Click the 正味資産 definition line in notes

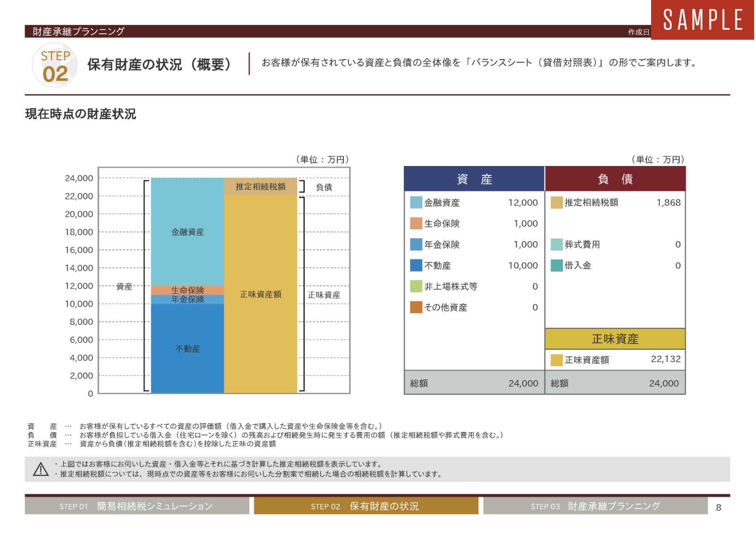pyautogui.click(x=152, y=444)
